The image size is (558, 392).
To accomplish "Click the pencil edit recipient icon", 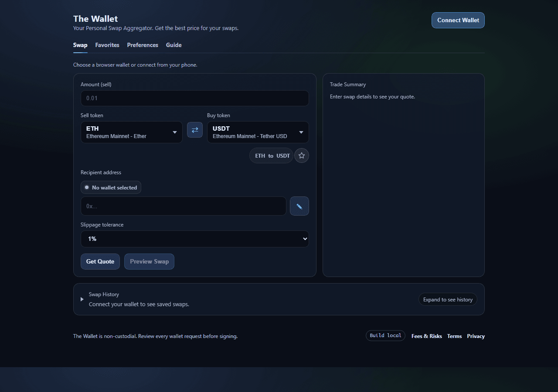I will [x=299, y=206].
